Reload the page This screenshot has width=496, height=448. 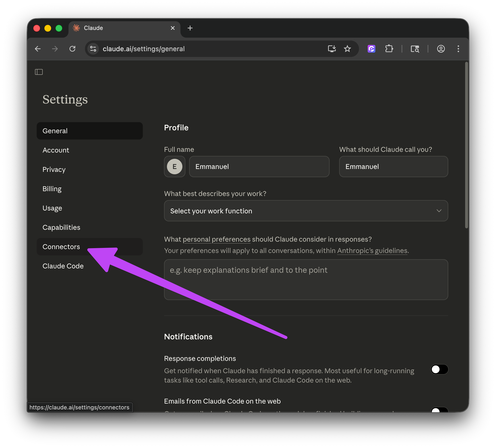(72, 49)
